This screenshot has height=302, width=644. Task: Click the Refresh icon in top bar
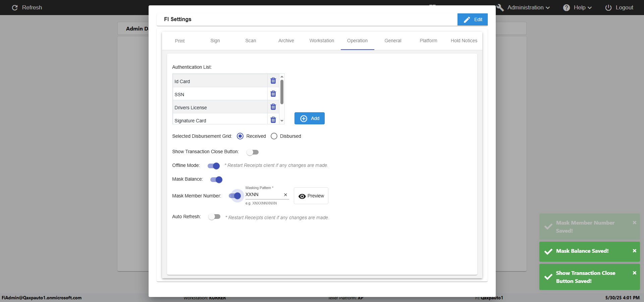point(15,7)
